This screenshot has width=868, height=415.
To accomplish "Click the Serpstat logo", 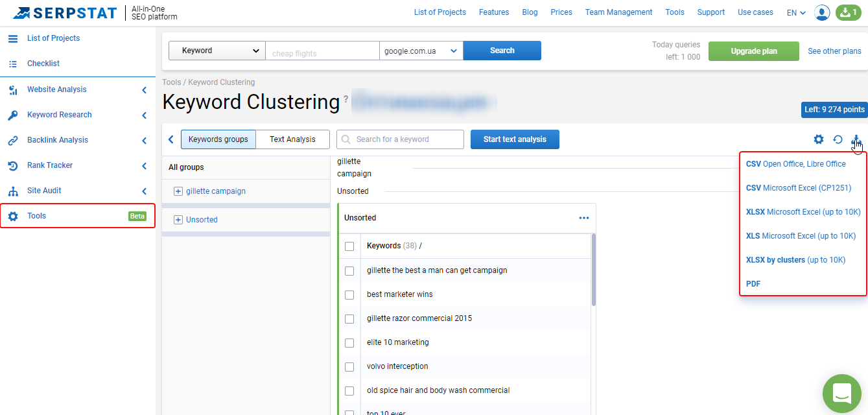I will [x=65, y=12].
